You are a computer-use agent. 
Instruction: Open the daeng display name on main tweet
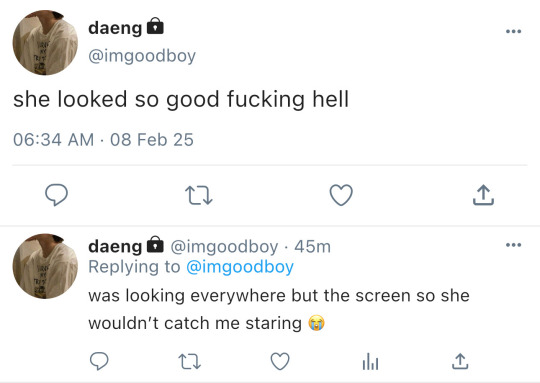115,28
